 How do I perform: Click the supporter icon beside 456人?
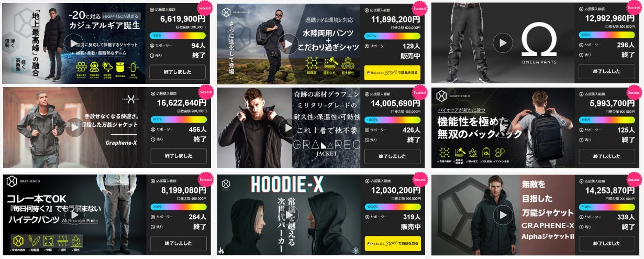pos(152,129)
